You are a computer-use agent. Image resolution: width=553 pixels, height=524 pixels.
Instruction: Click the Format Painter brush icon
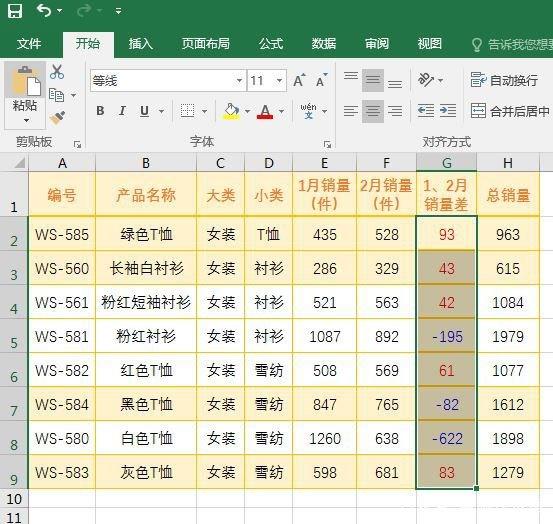(x=57, y=118)
